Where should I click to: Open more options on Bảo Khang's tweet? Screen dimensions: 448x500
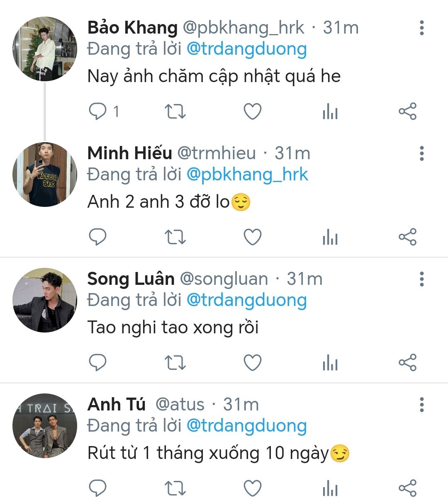coord(422,28)
